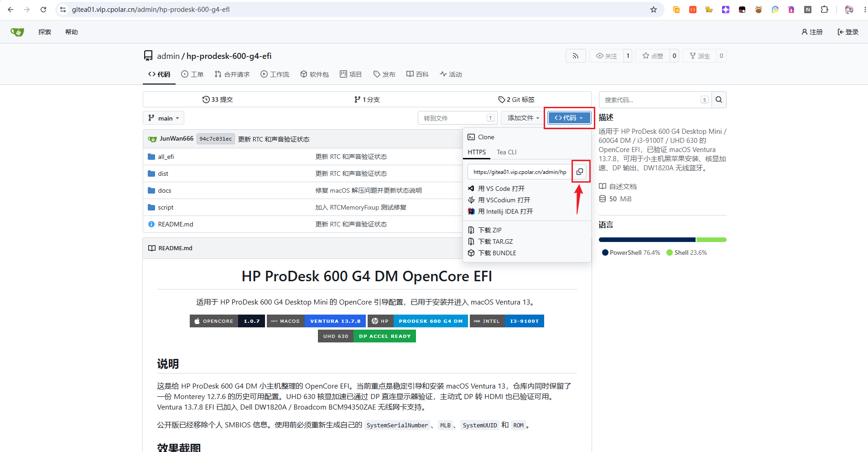The height and width of the screenshot is (452, 868).
Task: Click the 登录 sign in link
Action: (x=848, y=32)
